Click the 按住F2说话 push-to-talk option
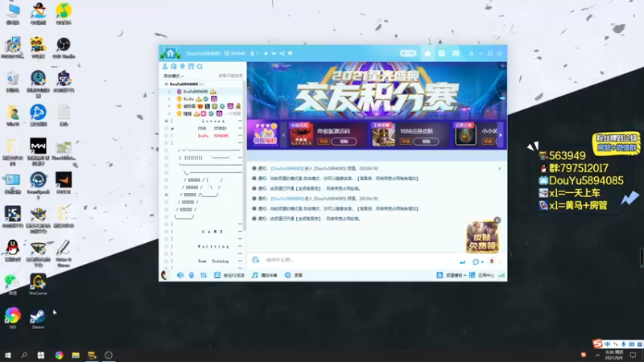Image resolution: width=644 pixels, height=362 pixels. tap(229, 275)
